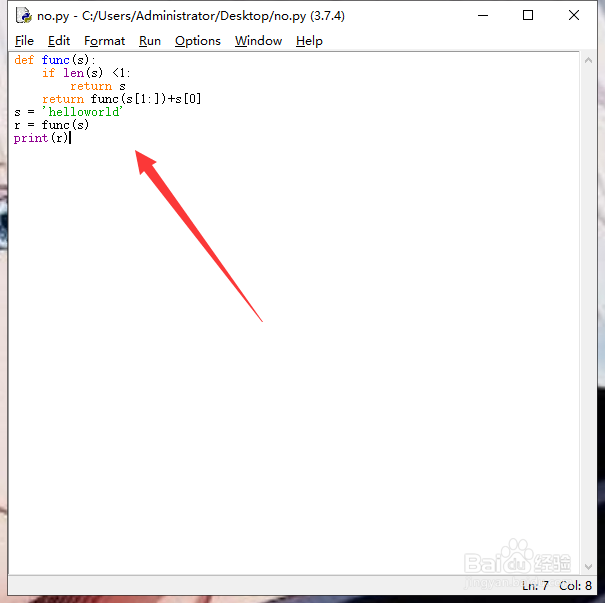Click the 'helloworld' string literal
The height and width of the screenshot is (603, 605).
click(x=82, y=112)
